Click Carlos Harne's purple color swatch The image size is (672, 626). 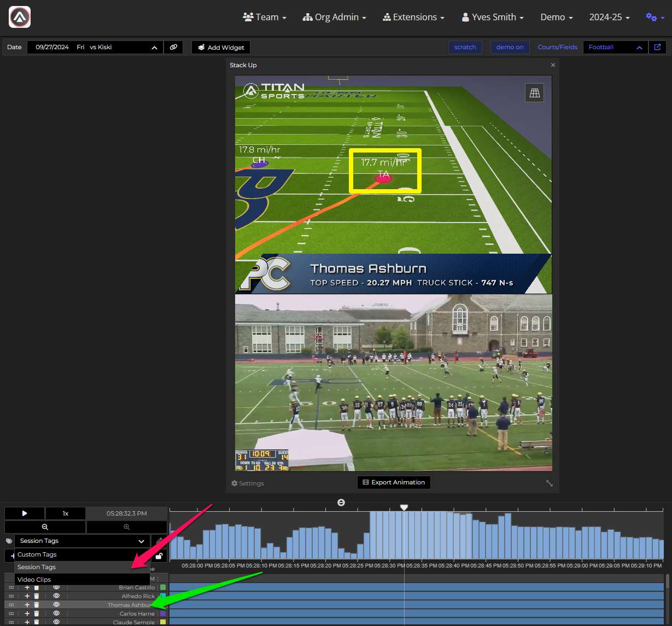(163, 613)
